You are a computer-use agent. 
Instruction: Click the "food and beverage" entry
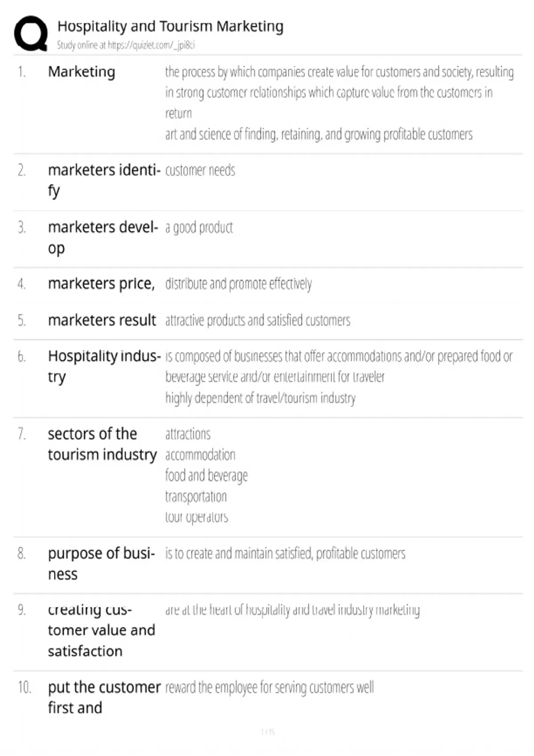(206, 475)
